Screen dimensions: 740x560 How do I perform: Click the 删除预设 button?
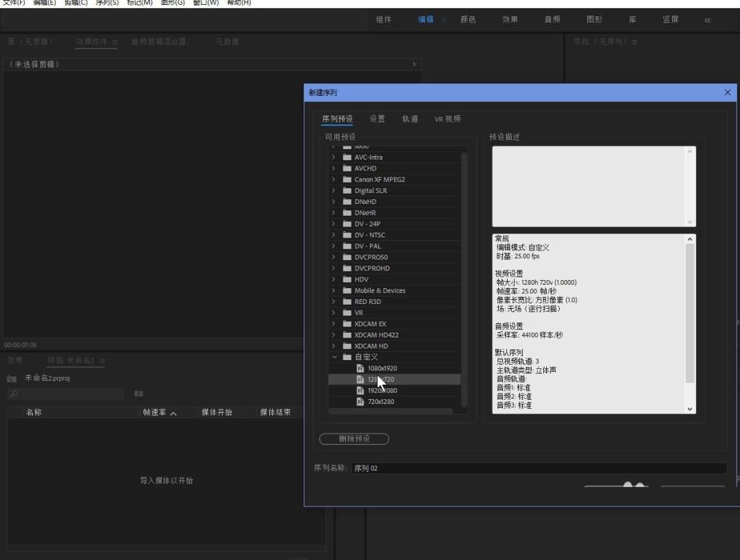[354, 439]
